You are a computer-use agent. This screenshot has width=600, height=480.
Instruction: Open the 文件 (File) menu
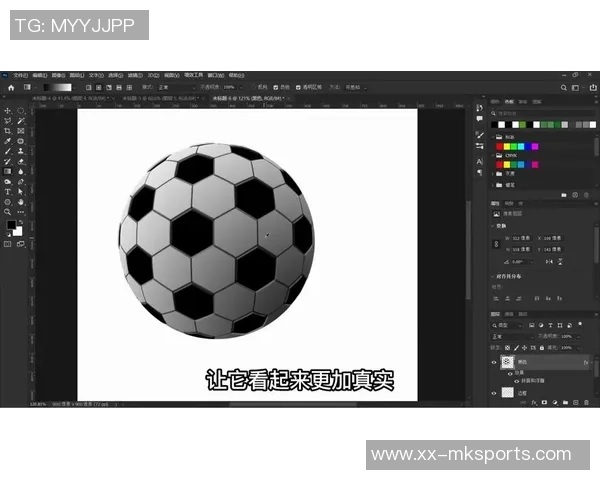(20, 75)
